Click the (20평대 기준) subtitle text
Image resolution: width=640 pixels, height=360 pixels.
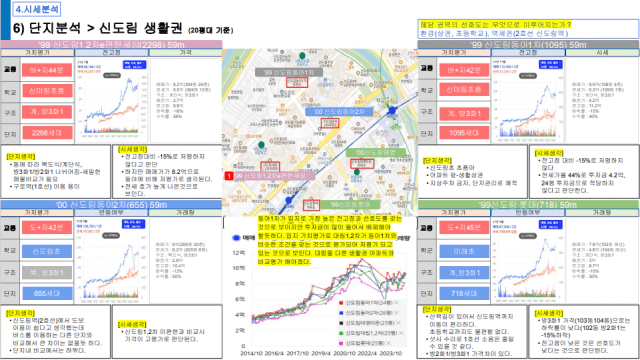click(x=211, y=30)
